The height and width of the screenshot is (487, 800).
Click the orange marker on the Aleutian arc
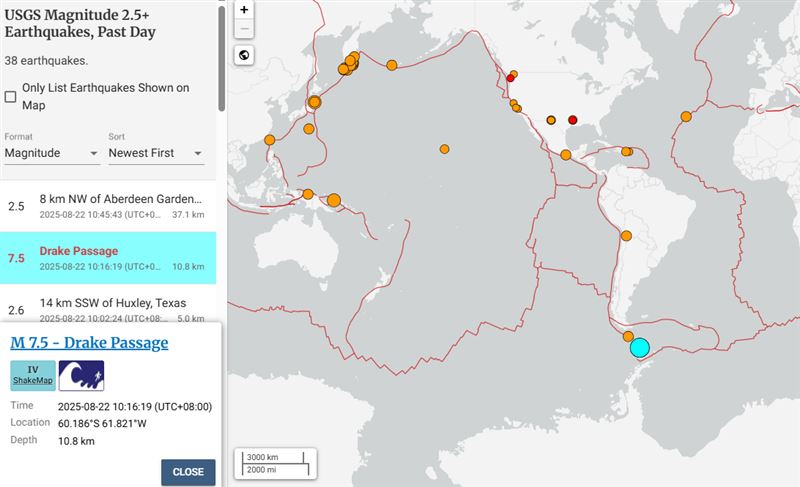(391, 65)
